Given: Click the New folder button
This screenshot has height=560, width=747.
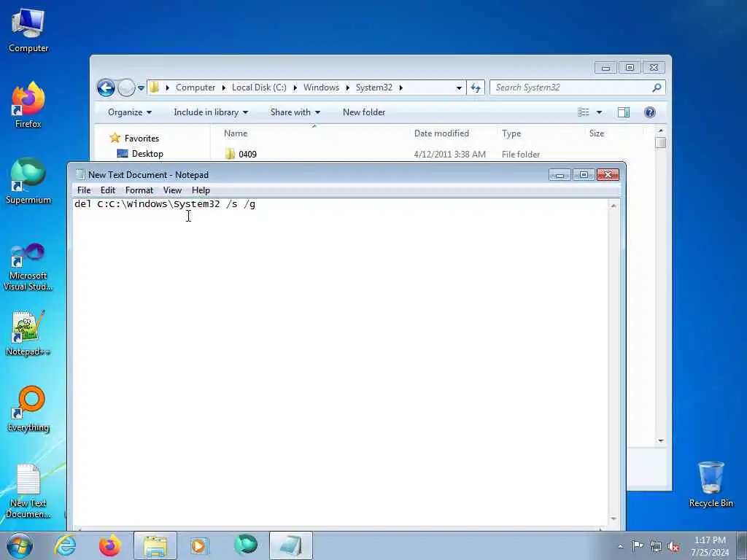Looking at the screenshot, I should pos(364,112).
